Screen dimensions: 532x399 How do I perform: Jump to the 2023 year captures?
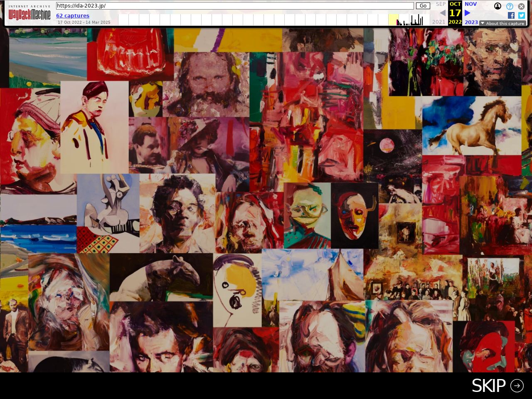point(471,22)
